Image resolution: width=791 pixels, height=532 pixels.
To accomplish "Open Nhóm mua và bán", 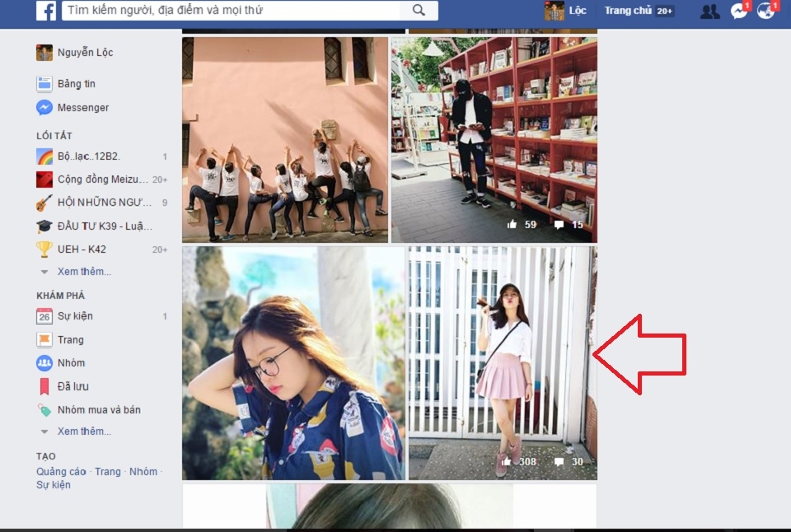I will (99, 410).
